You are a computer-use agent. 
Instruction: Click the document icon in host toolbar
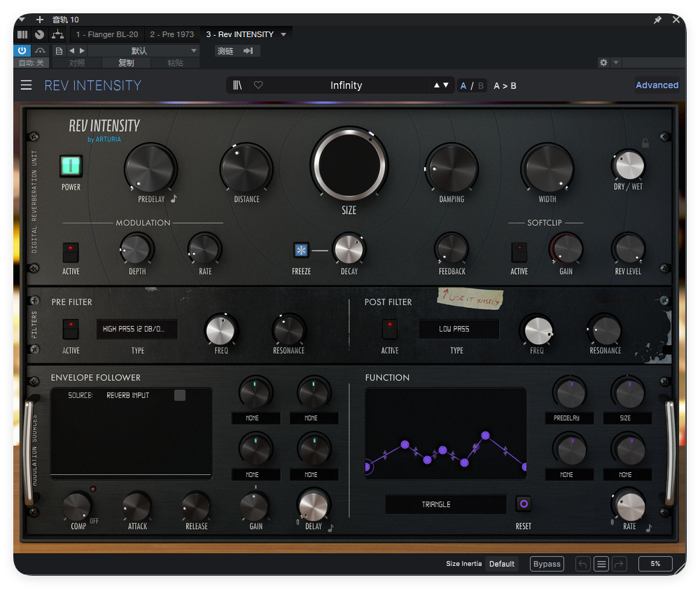(59, 51)
